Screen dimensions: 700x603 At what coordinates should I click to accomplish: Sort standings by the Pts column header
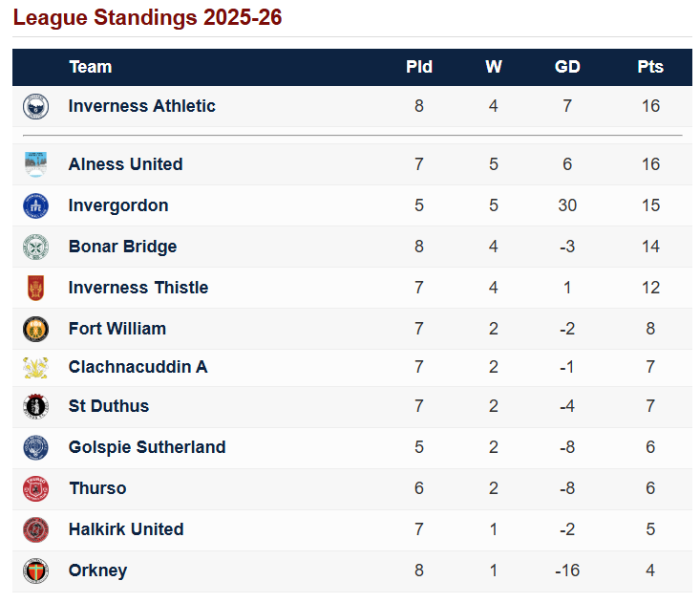pyautogui.click(x=650, y=67)
